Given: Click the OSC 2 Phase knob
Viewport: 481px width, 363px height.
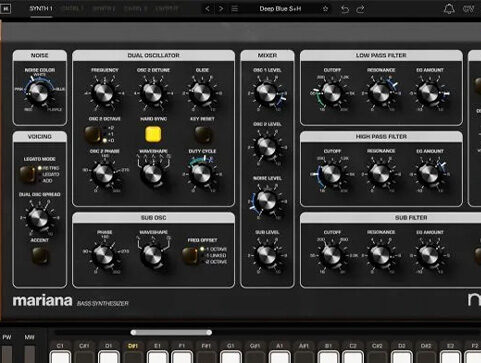Looking at the screenshot, I should coord(103,174).
